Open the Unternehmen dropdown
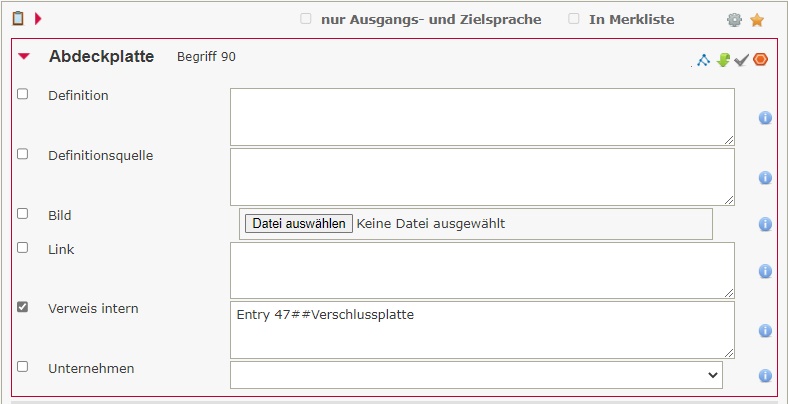The image size is (788, 404). 476,375
